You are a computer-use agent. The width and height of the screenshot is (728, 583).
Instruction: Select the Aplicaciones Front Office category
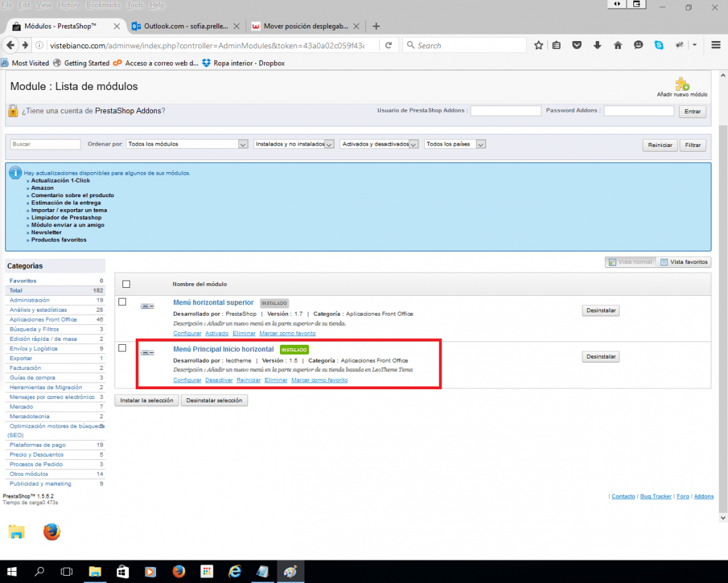pyautogui.click(x=43, y=320)
